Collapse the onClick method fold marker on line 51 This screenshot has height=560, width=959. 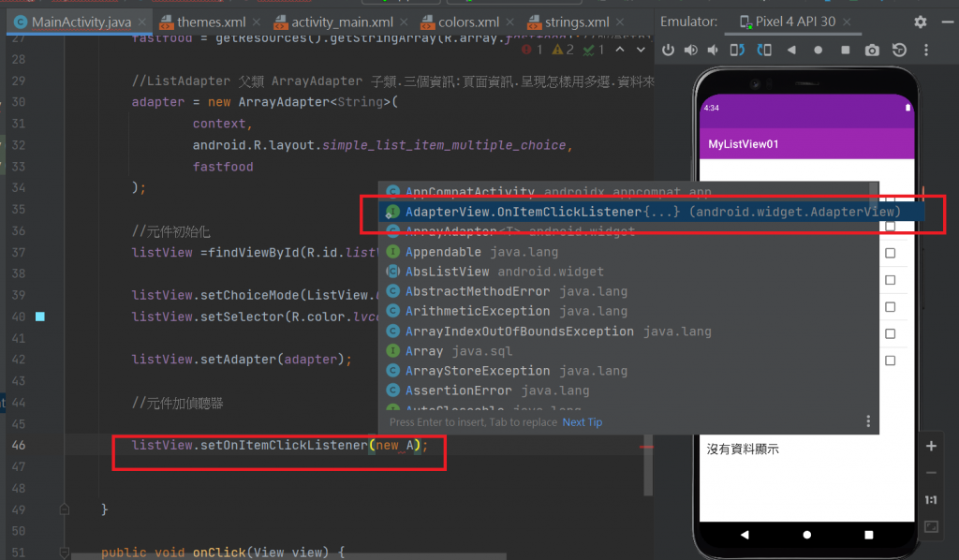click(65, 553)
